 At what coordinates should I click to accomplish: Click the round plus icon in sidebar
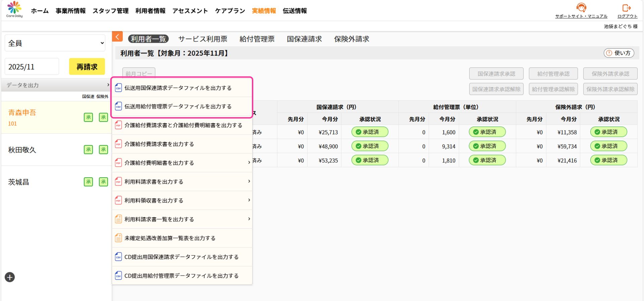point(10,277)
